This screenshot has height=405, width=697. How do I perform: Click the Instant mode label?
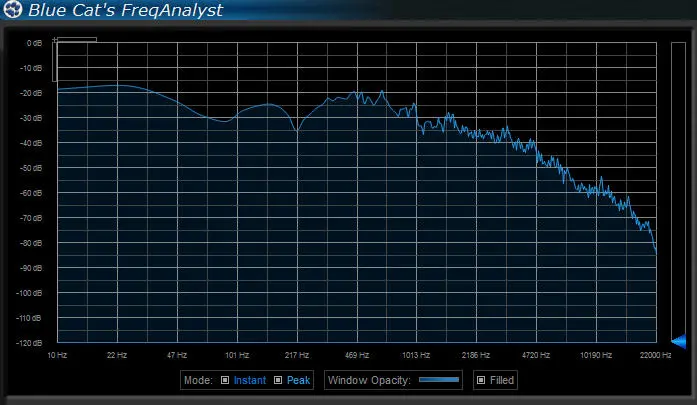coord(250,380)
